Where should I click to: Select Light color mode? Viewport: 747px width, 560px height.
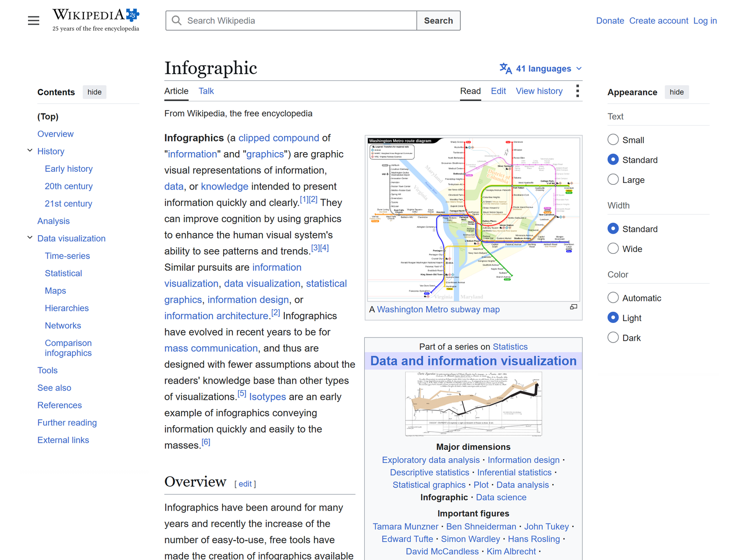coord(613,318)
